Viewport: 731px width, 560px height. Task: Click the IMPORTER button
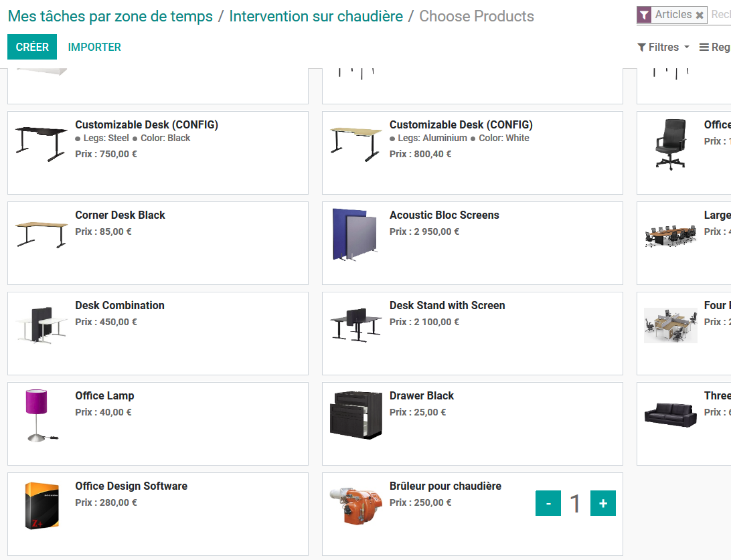click(x=94, y=47)
